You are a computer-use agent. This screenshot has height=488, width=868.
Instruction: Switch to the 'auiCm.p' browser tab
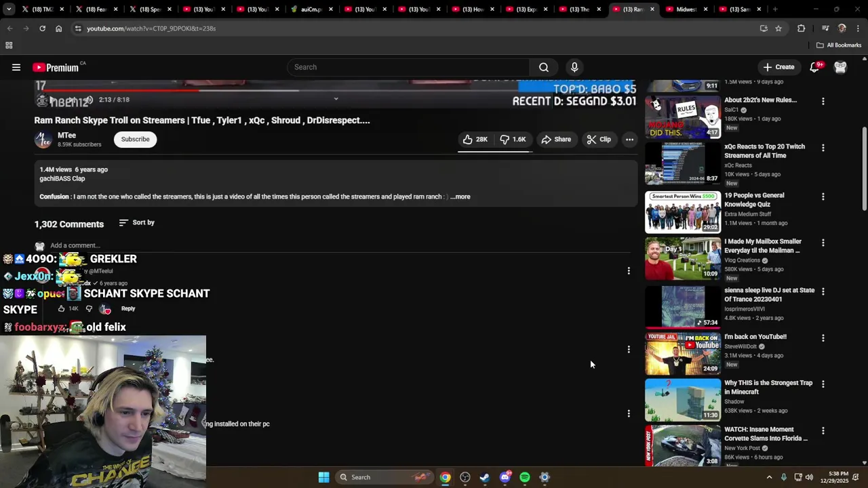[310, 9]
